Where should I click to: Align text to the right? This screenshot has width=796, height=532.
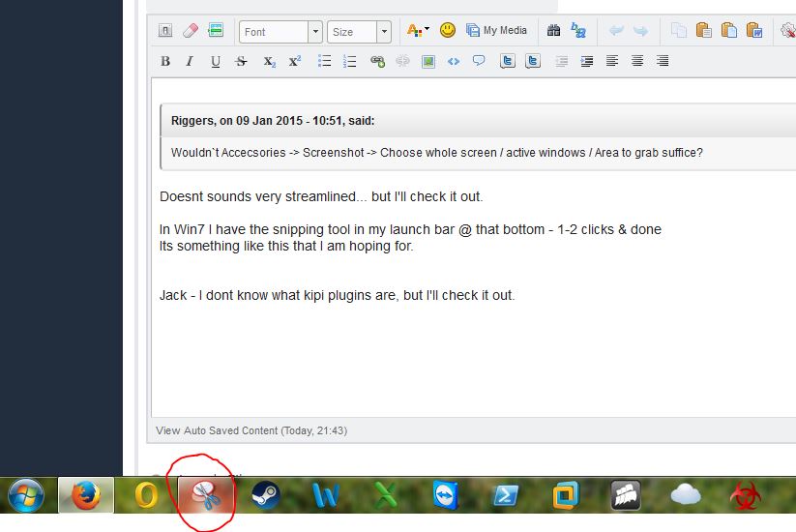coord(663,62)
